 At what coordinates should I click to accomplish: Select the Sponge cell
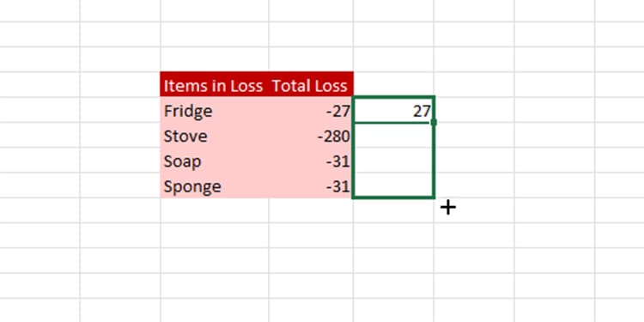[x=215, y=185]
